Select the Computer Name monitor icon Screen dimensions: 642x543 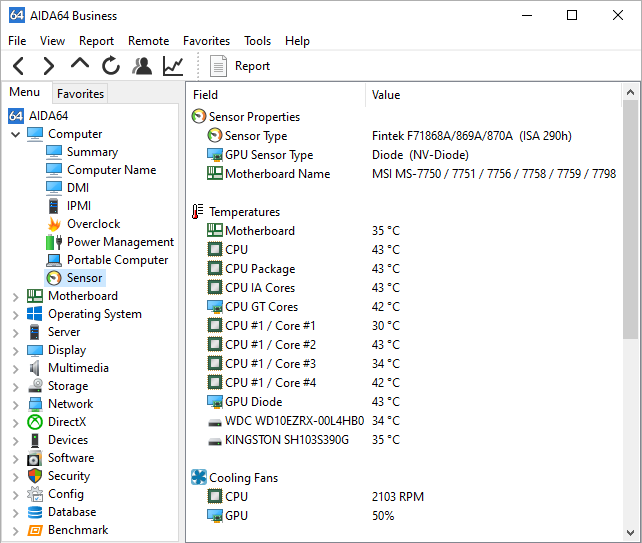[54, 170]
